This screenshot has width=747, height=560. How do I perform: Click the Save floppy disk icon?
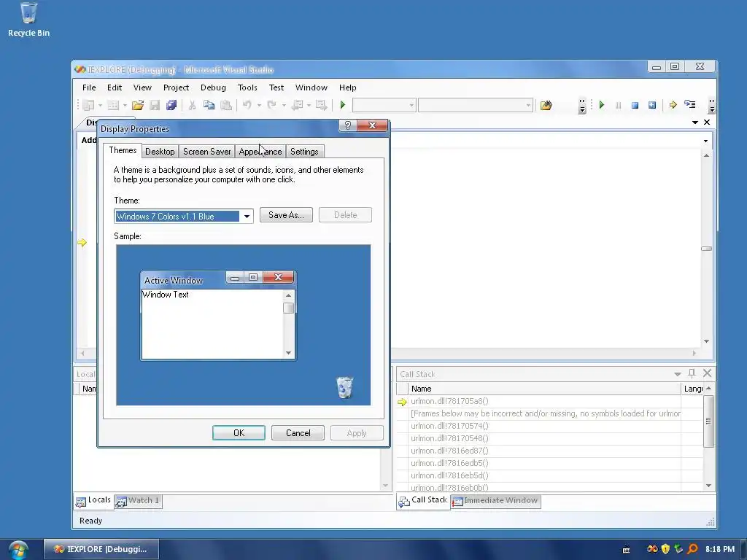(x=155, y=105)
